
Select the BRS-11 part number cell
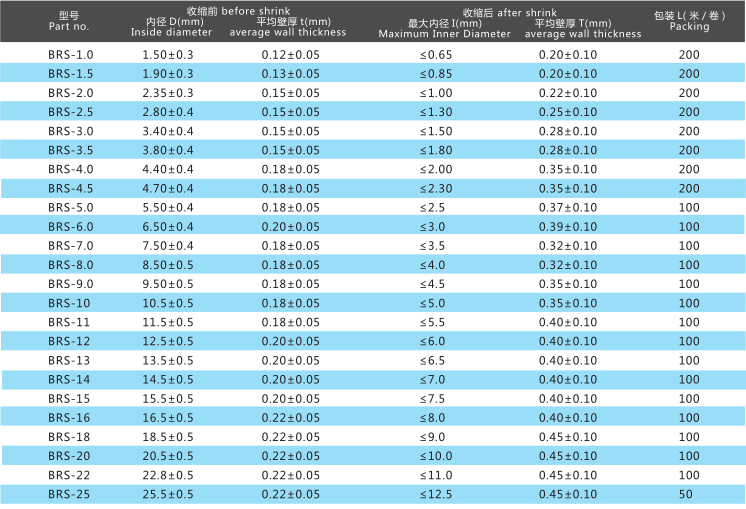(x=69, y=322)
